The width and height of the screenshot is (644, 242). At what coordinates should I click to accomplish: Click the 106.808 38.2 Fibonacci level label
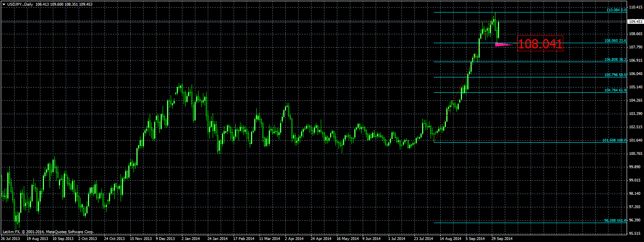615,59
